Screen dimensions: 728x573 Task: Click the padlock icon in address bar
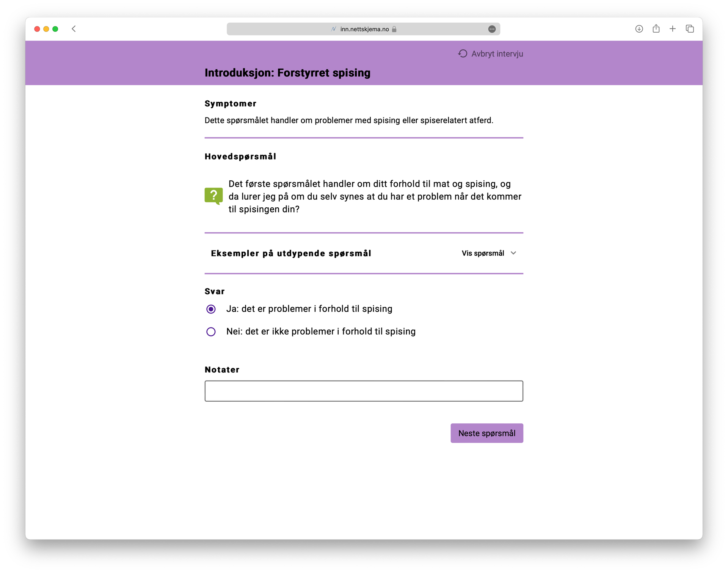click(394, 29)
